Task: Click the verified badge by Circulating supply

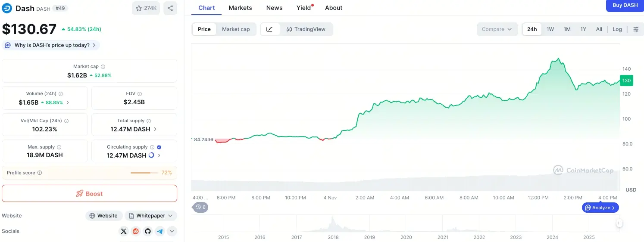Action: coord(159,147)
